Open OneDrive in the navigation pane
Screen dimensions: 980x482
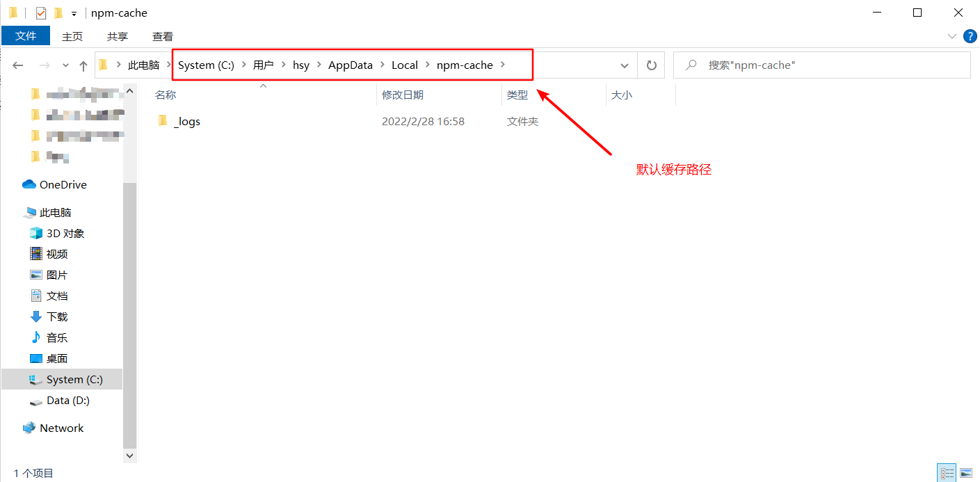pyautogui.click(x=62, y=185)
